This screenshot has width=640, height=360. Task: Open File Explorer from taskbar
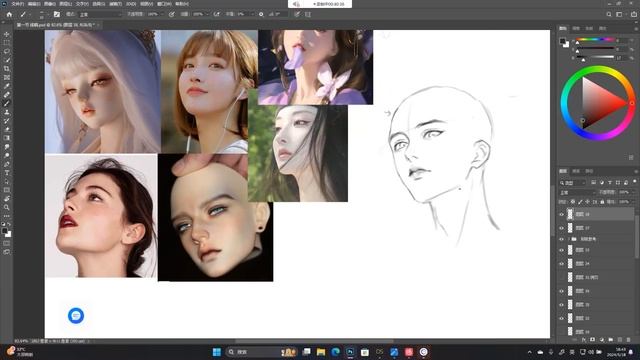coord(321,352)
